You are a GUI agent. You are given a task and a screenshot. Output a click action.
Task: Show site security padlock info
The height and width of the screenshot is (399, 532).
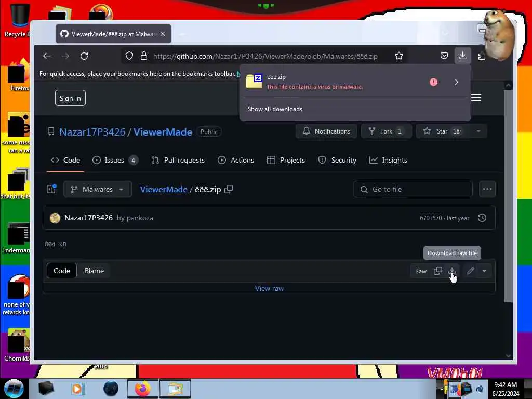pyautogui.click(x=144, y=56)
